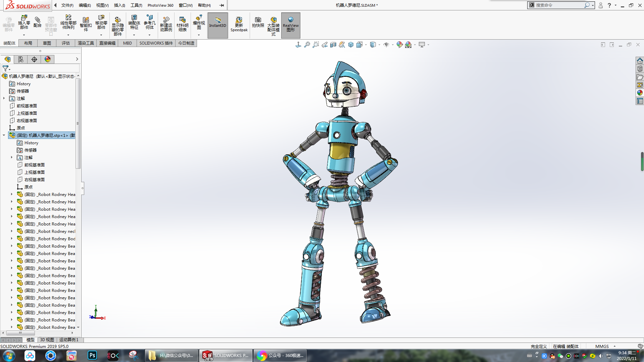Open FeatureManager design tree tab
The image size is (644, 362).
[x=7, y=59]
